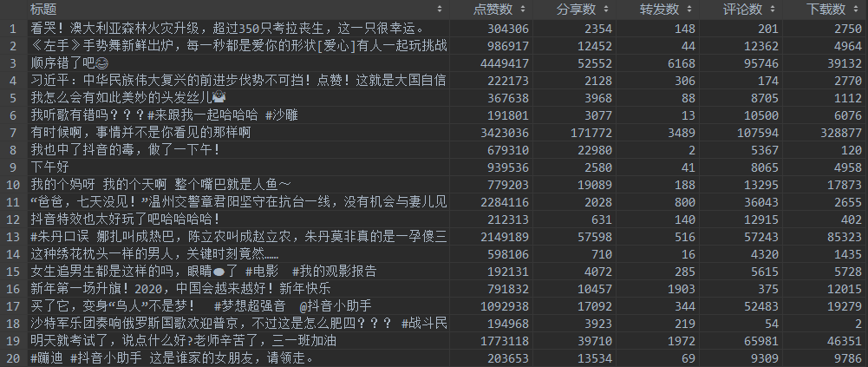Click reposts value 1972
The width and height of the screenshot is (868, 367).
coord(682,340)
